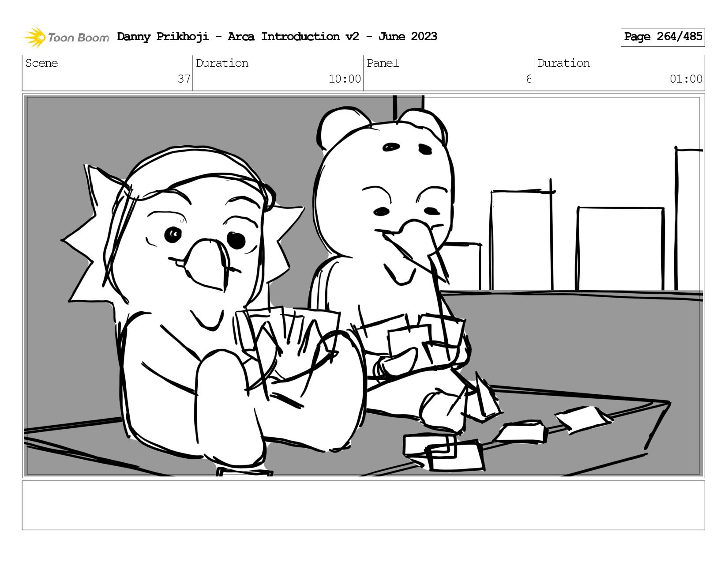Screen dimensions: 728x563
Task: Click the empty notes box below the panel
Action: [x=364, y=505]
